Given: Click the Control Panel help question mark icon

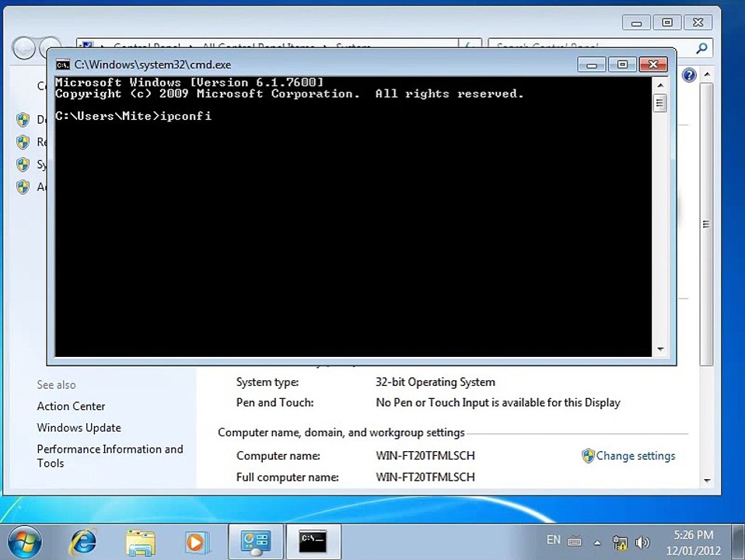Looking at the screenshot, I should 689,75.
